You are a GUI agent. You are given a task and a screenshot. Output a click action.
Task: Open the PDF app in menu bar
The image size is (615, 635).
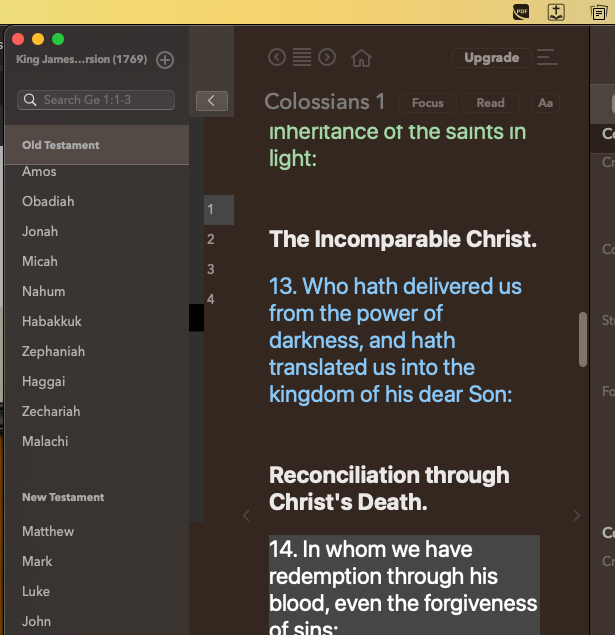click(x=521, y=12)
